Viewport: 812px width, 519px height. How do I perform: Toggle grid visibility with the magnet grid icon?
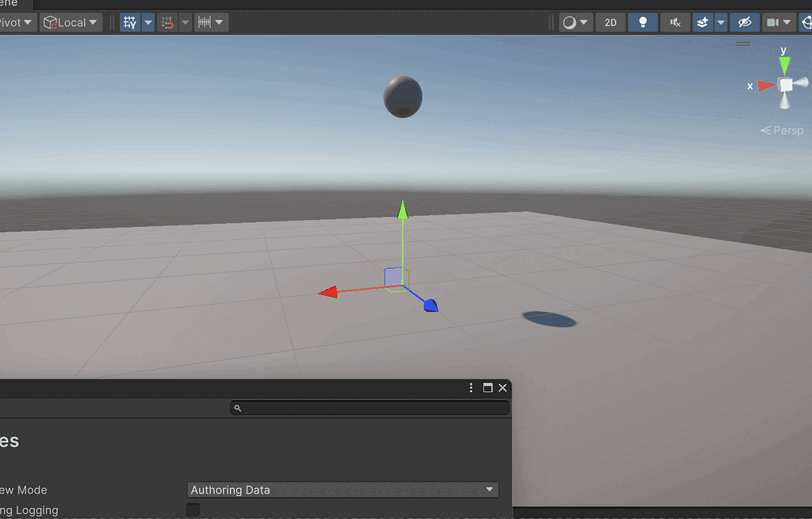coord(129,22)
